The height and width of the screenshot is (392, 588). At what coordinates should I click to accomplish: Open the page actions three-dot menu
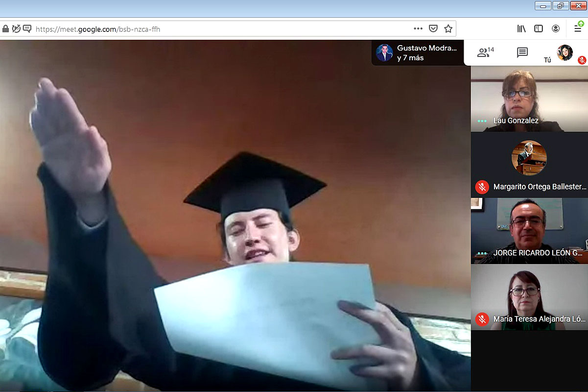tap(418, 28)
